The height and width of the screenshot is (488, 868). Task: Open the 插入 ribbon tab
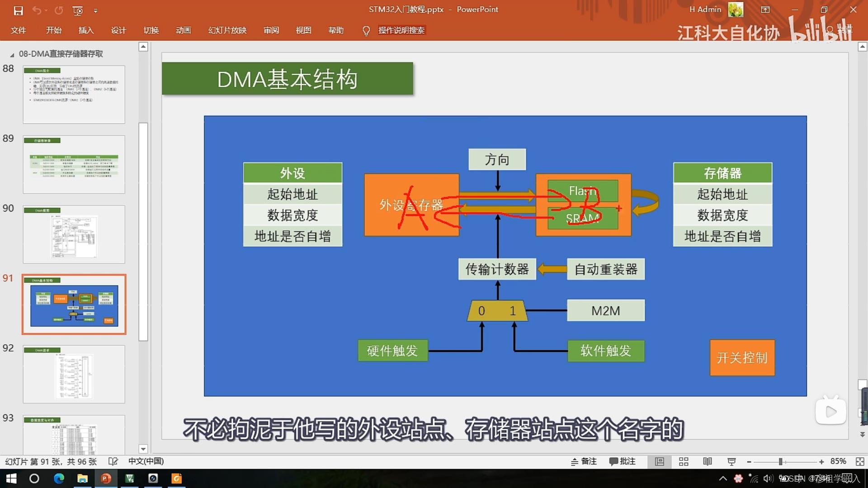[x=86, y=30]
